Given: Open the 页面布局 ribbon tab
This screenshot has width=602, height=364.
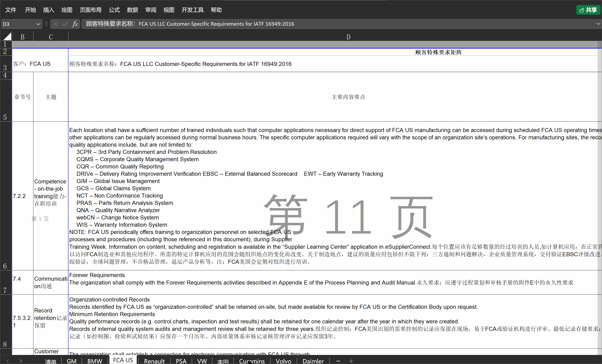Looking at the screenshot, I should coord(90,10).
